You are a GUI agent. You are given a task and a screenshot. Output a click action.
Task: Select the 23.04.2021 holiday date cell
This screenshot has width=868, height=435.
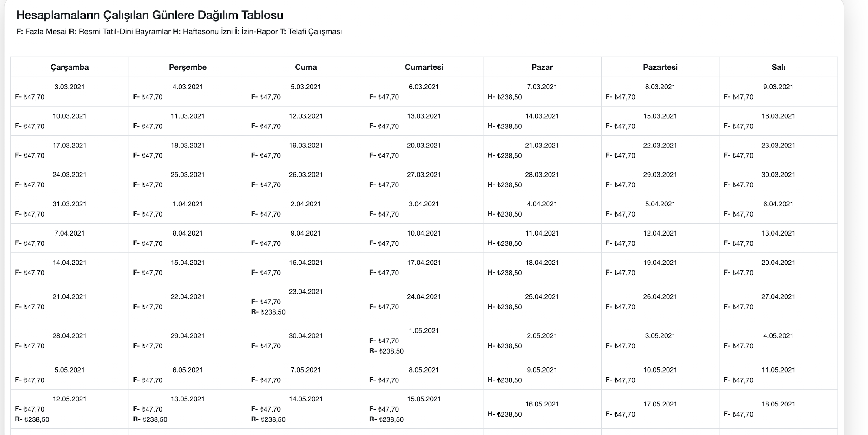[306, 292]
